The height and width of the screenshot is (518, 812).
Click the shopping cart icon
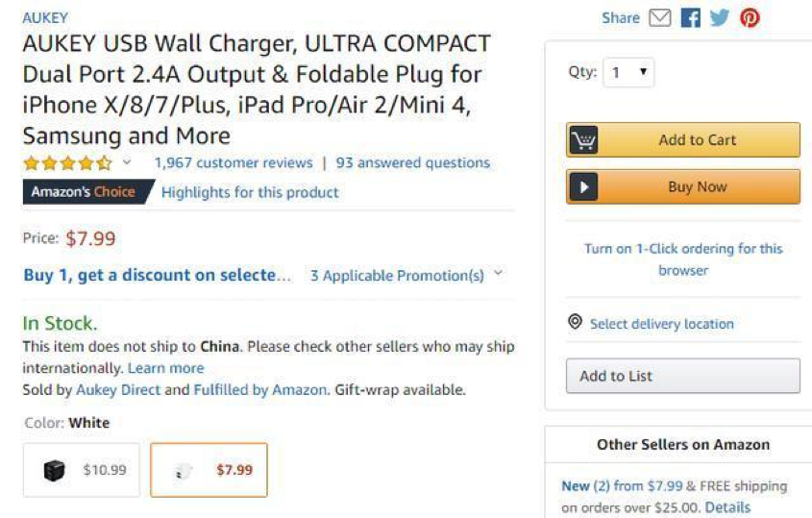click(583, 140)
